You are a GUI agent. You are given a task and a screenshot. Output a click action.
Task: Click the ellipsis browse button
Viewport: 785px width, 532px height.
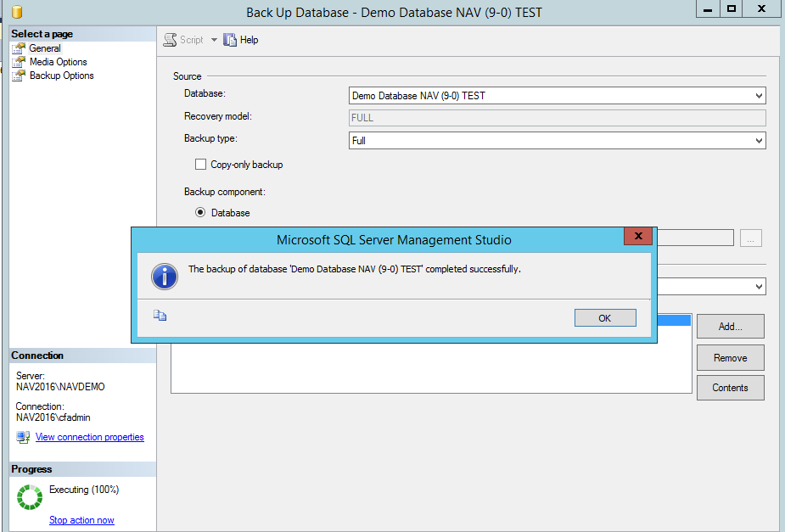click(750, 238)
